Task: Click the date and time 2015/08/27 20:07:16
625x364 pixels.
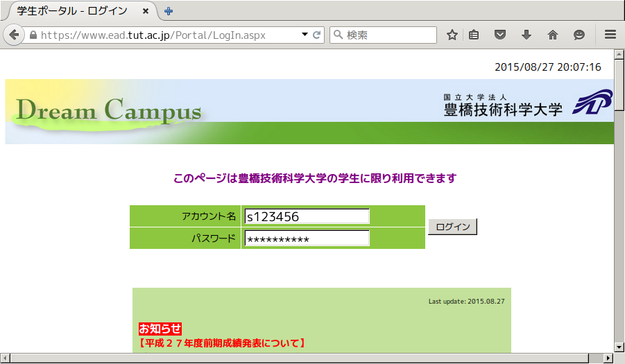Action: tap(548, 67)
